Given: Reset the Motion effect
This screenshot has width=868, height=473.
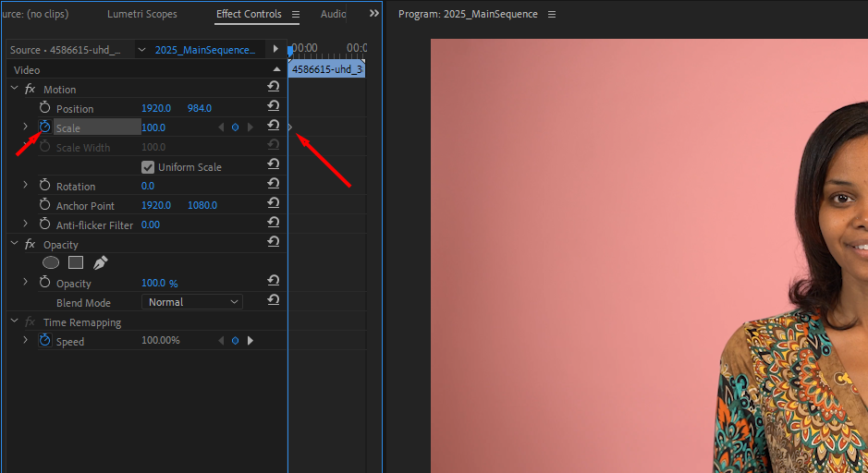Looking at the screenshot, I should [273, 86].
